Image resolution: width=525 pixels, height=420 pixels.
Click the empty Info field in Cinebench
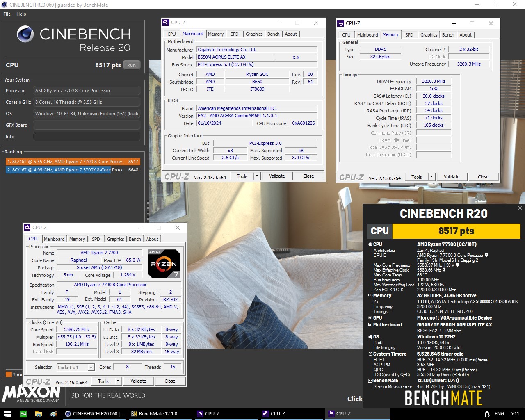[87, 137]
